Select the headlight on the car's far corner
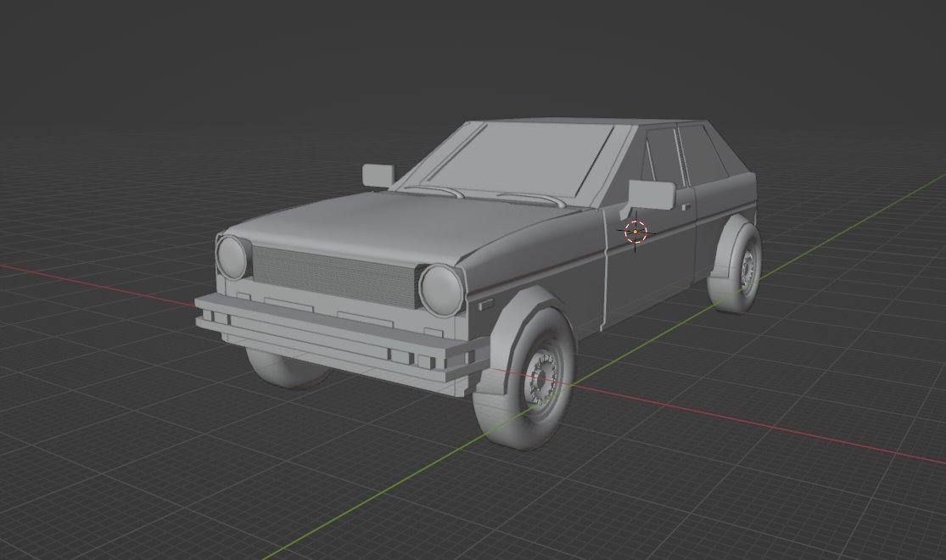This screenshot has width=946, height=560. (232, 258)
